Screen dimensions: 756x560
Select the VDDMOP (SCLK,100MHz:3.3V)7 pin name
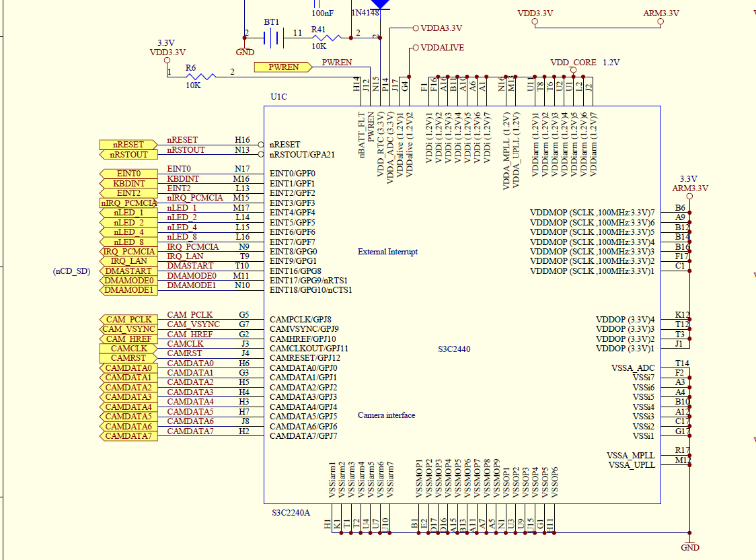coord(592,213)
